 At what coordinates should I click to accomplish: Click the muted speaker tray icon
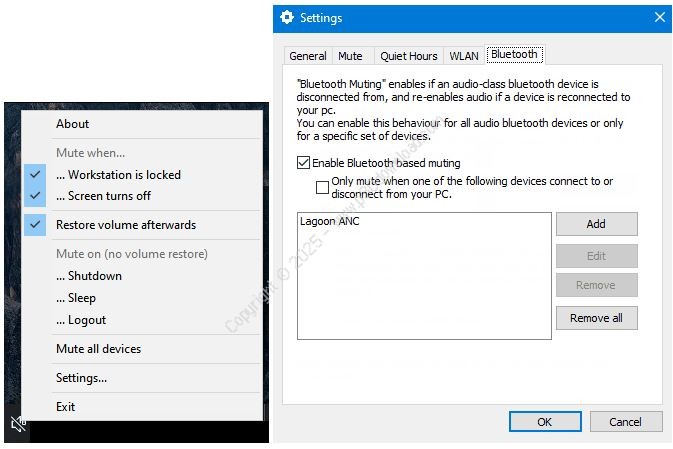[17, 426]
